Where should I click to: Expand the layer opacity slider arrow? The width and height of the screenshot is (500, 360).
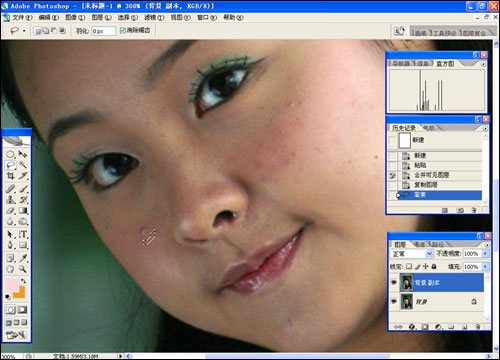click(x=485, y=254)
